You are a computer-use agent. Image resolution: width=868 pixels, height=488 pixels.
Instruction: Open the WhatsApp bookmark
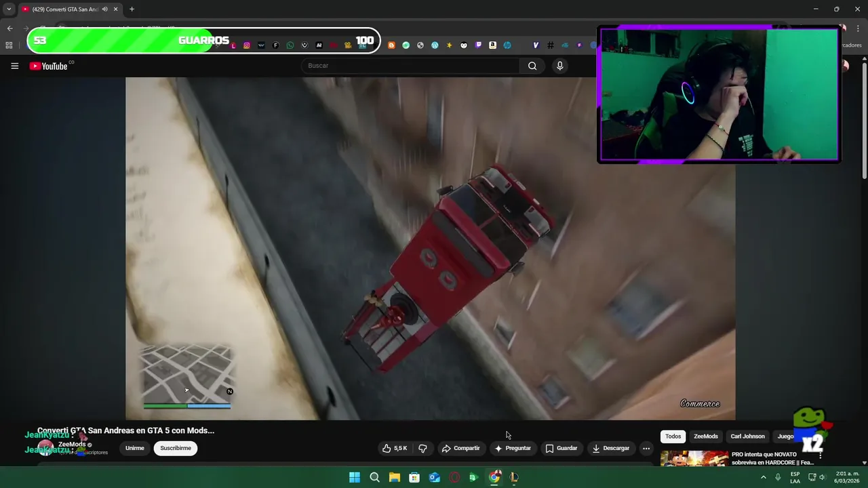pyautogui.click(x=290, y=45)
